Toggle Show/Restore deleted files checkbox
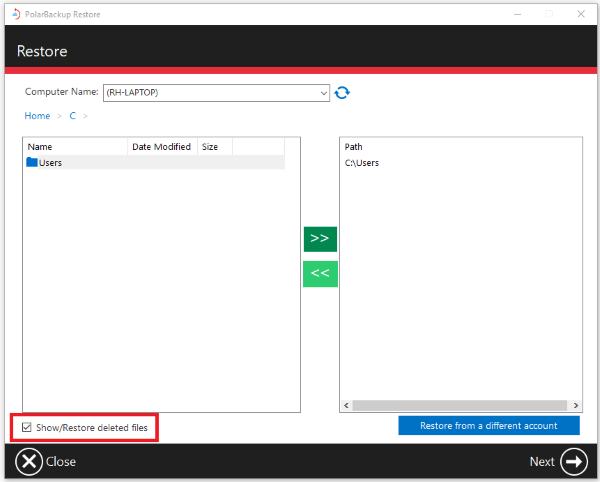 (27, 428)
